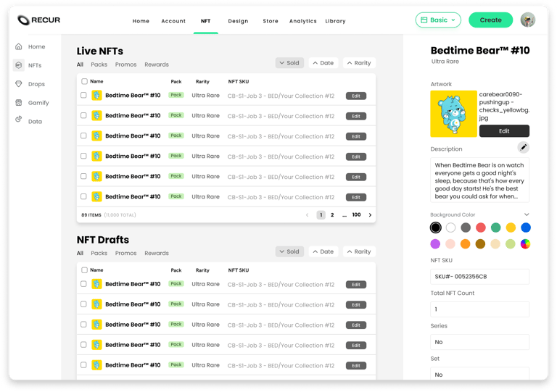The height and width of the screenshot is (392, 557).
Task: Open Sold sort dropdown in NFT Drafts
Action: tap(289, 251)
